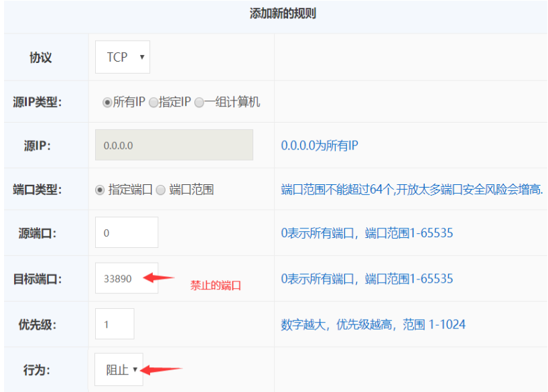Click the 数字越大，优先级越高 hint text
Viewport: 548px width, 392px height.
[x=372, y=324]
